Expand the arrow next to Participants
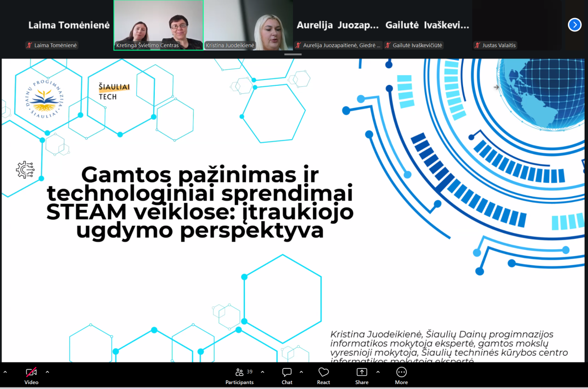This screenshot has height=389, width=588. (263, 372)
